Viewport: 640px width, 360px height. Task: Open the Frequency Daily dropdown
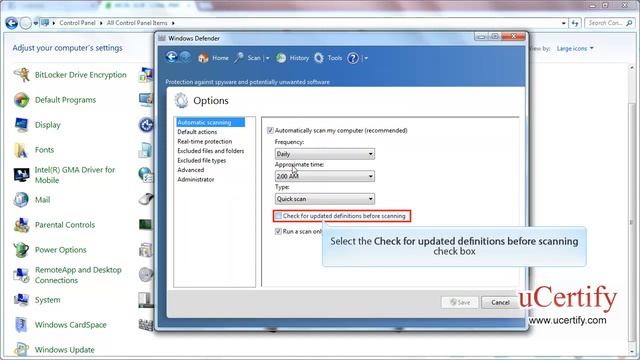[324, 154]
